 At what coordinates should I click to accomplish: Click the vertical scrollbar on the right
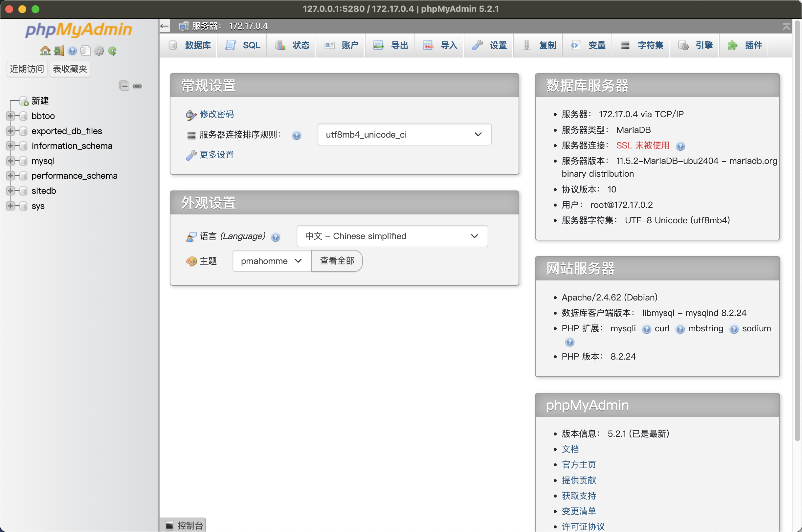[797, 231]
